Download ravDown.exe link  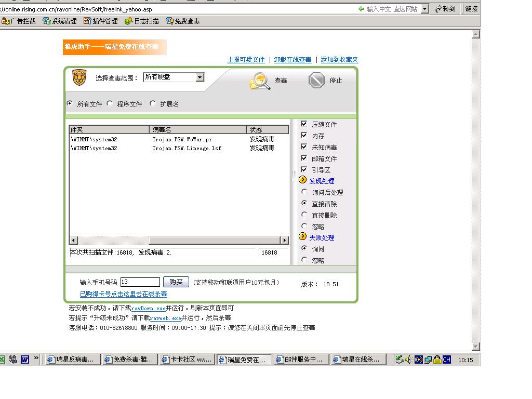148,308
